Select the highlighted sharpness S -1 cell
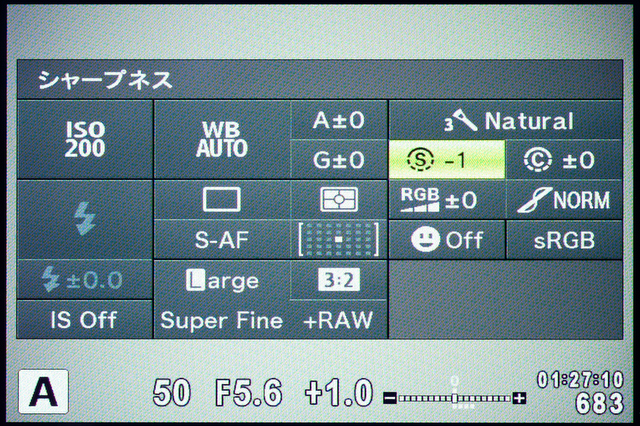Viewport: 640px width, 426px height. point(447,160)
